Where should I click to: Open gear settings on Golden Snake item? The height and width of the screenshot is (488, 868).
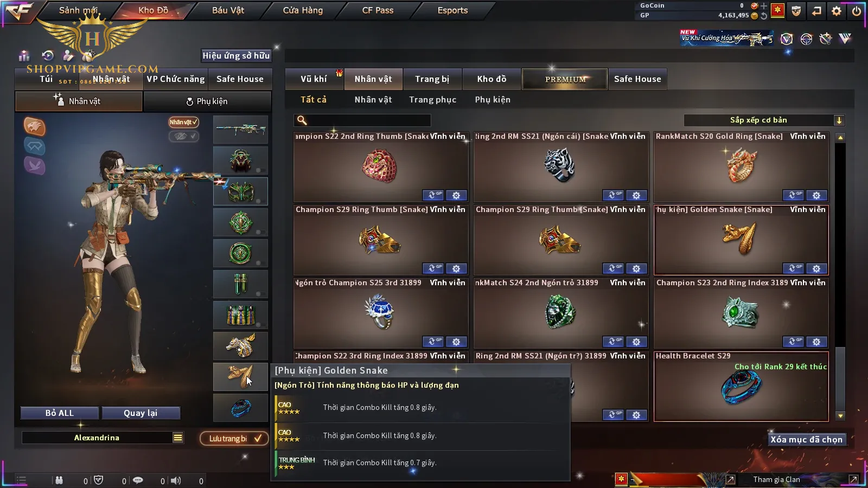click(816, 268)
